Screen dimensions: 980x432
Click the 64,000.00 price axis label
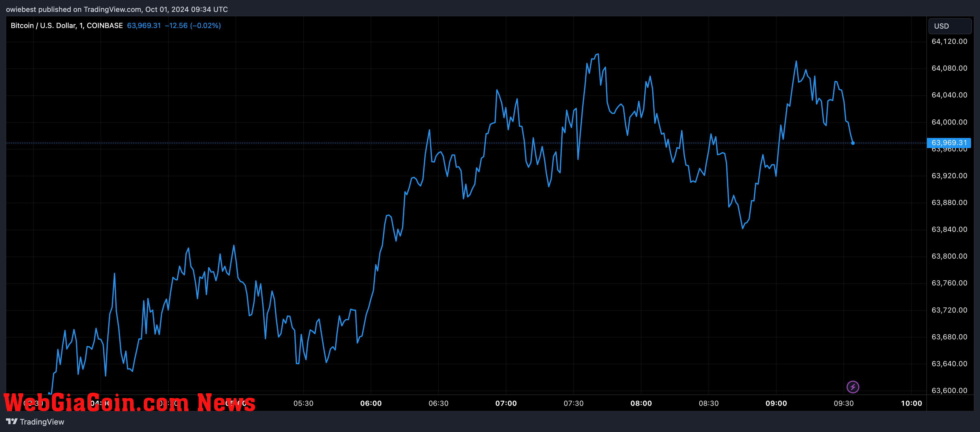click(949, 122)
